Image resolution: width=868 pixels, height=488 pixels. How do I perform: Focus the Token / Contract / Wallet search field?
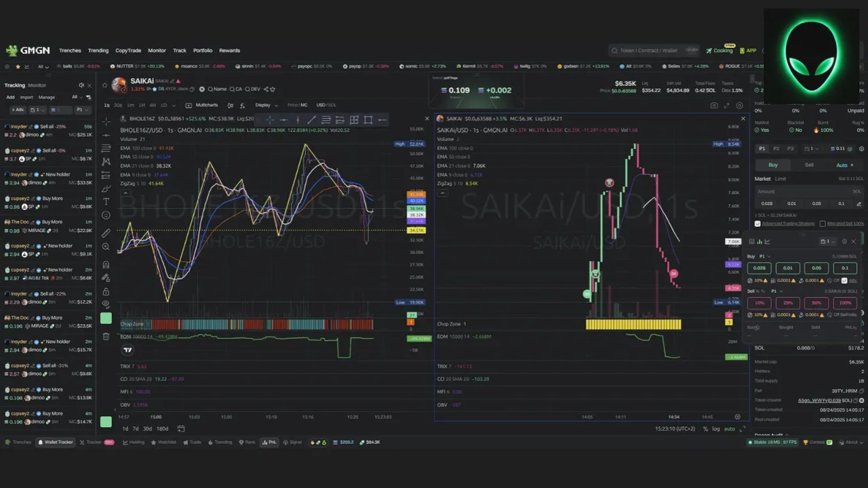[654, 50]
